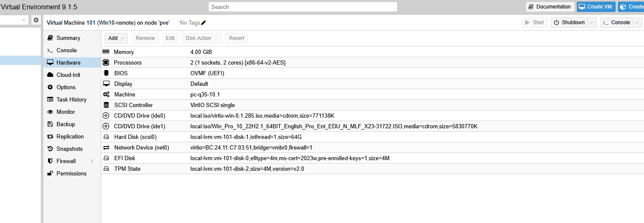644x223 pixels.
Task: Go to the Backup section
Action: point(65,124)
